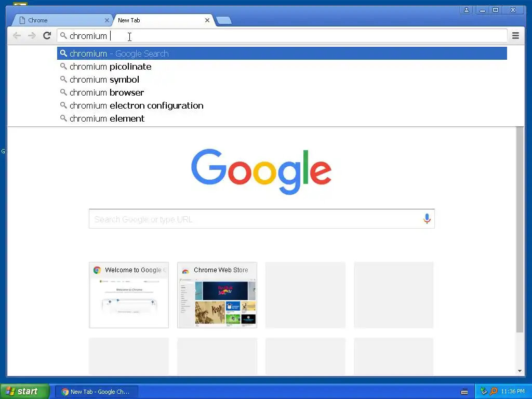The image size is (532, 399).
Task: Open the Welcome to Google Chrome thumbnail
Action: pyautogui.click(x=129, y=295)
